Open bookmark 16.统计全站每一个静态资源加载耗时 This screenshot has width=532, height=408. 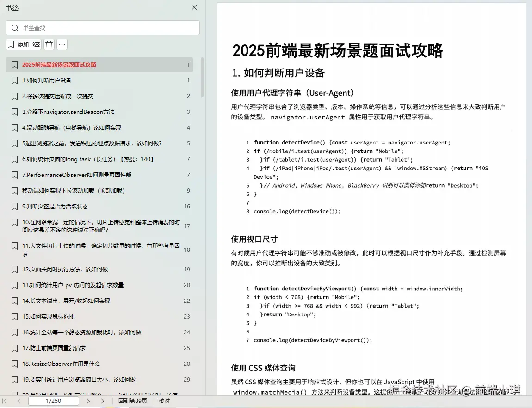[99, 332]
